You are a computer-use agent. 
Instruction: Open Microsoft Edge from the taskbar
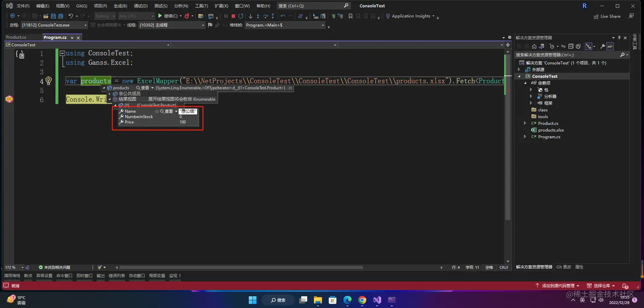click(348, 300)
